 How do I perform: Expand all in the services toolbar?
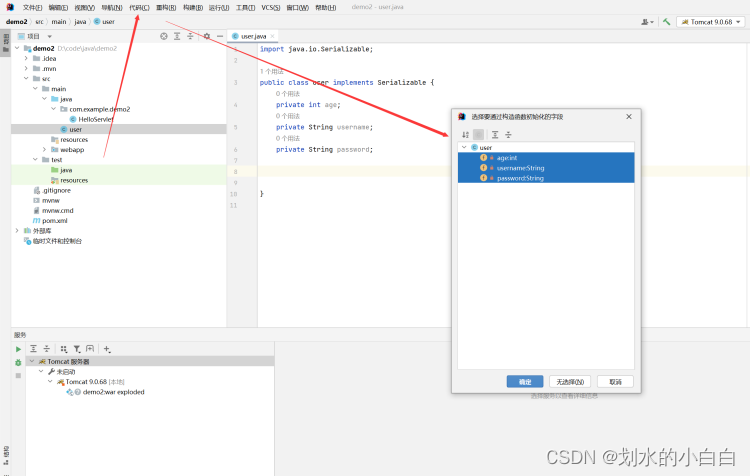33,349
